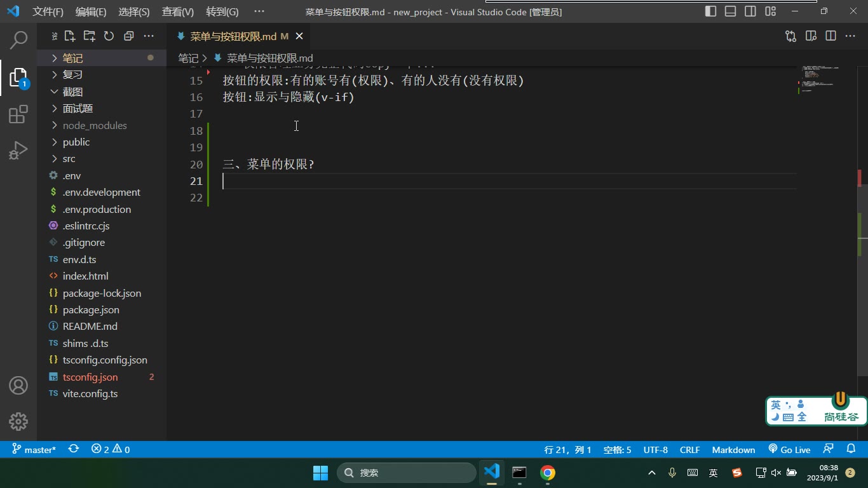Create a new folder in Explorer
The width and height of the screenshot is (868, 488).
coord(90,36)
